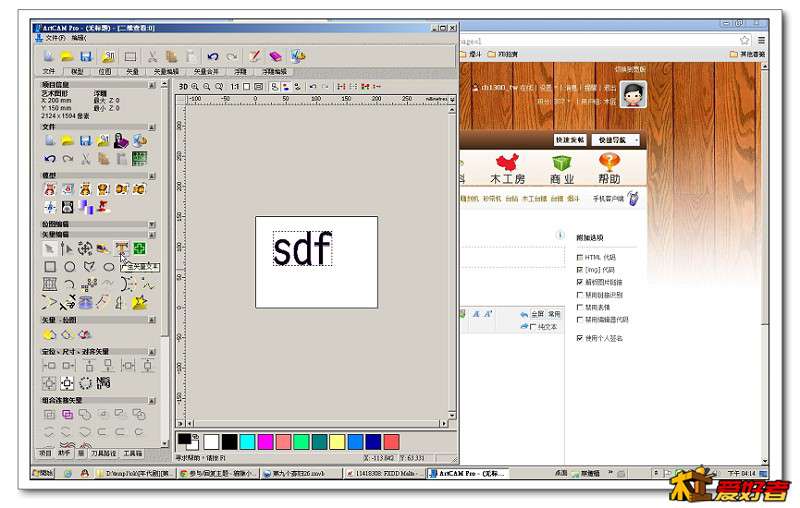Screen dimensions: 800x508
Task: Check the 禁用表情 checkbox
Action: tap(580, 307)
